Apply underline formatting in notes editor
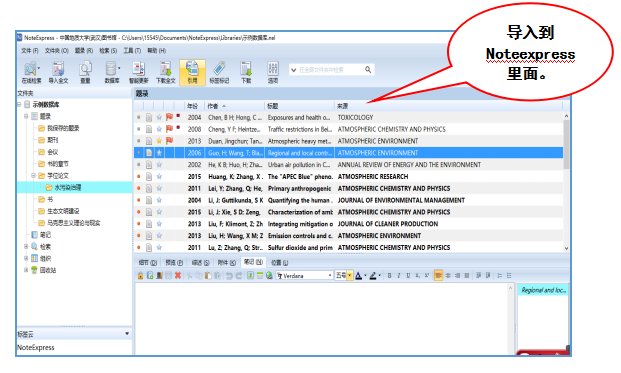Image resolution: width=621 pixels, height=373 pixels. (408, 276)
